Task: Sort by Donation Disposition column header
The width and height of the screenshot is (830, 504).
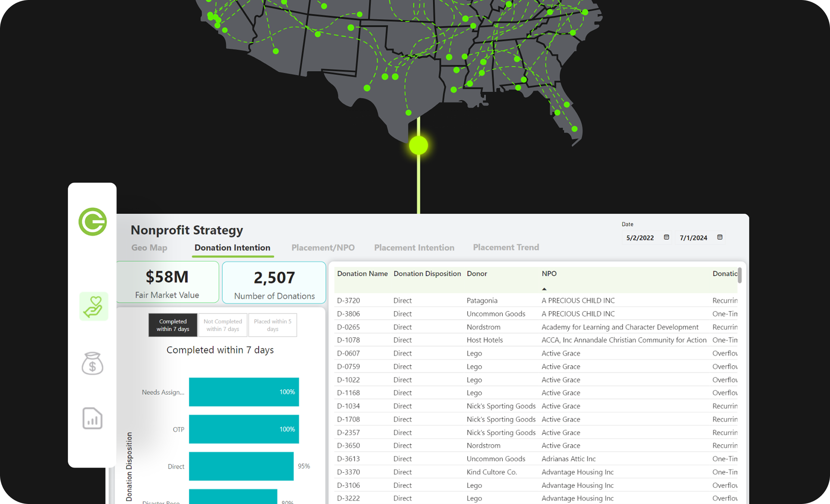Action: click(427, 274)
